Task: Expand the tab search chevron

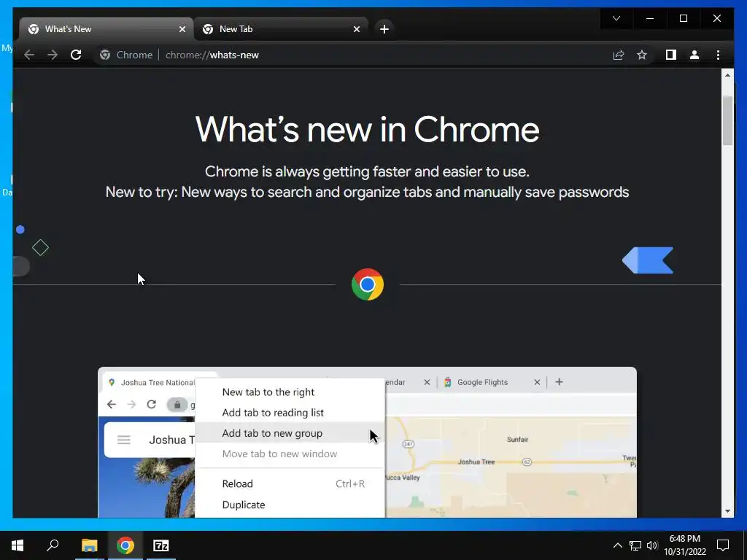Action: (x=616, y=18)
